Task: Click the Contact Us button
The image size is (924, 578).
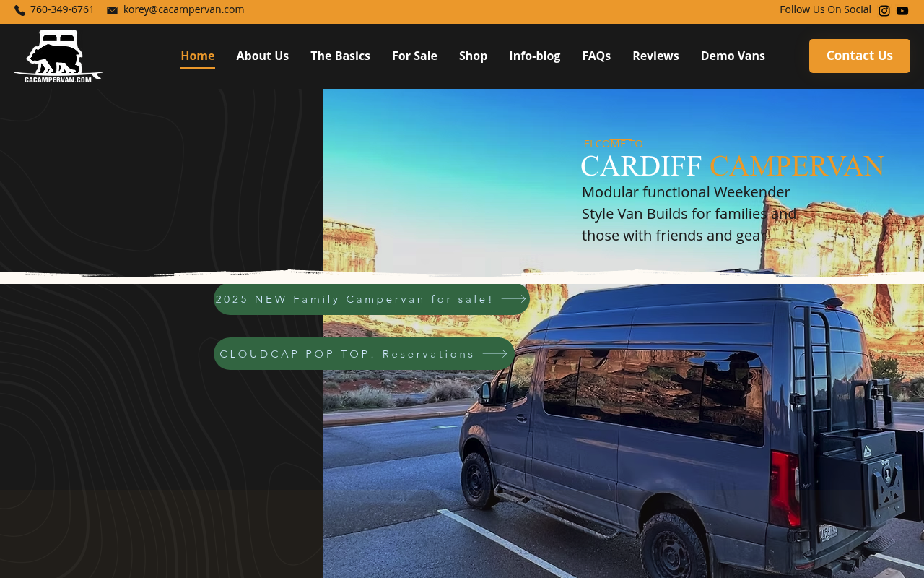Action: (x=860, y=54)
